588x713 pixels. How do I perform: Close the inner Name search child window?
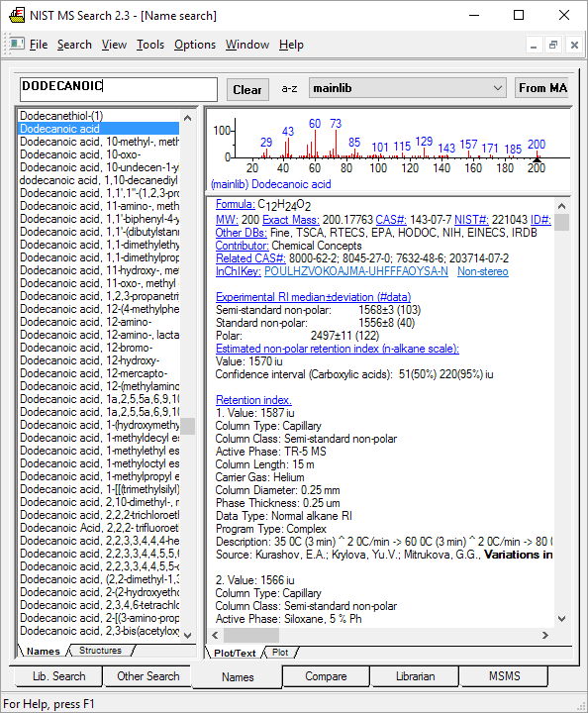(x=574, y=45)
